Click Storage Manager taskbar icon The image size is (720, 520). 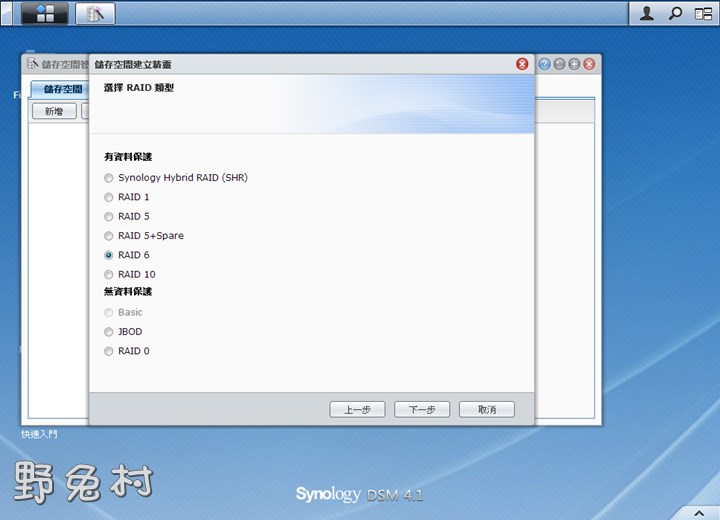95,13
